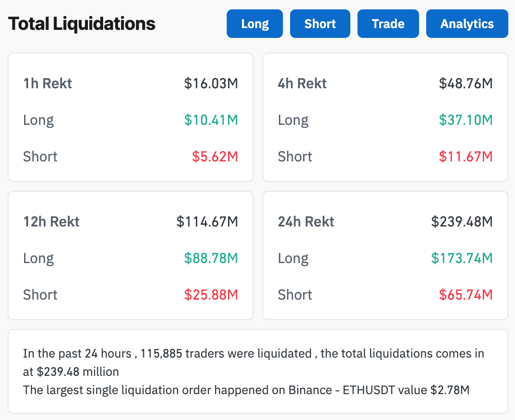Image resolution: width=515 pixels, height=420 pixels.
Task: Click the Long button
Action: pyautogui.click(x=255, y=24)
